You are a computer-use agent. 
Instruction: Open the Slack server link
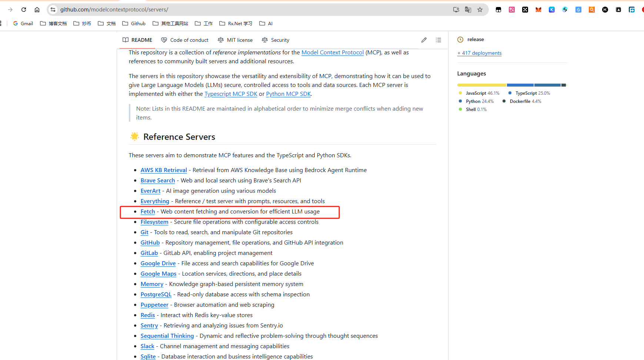click(x=147, y=346)
